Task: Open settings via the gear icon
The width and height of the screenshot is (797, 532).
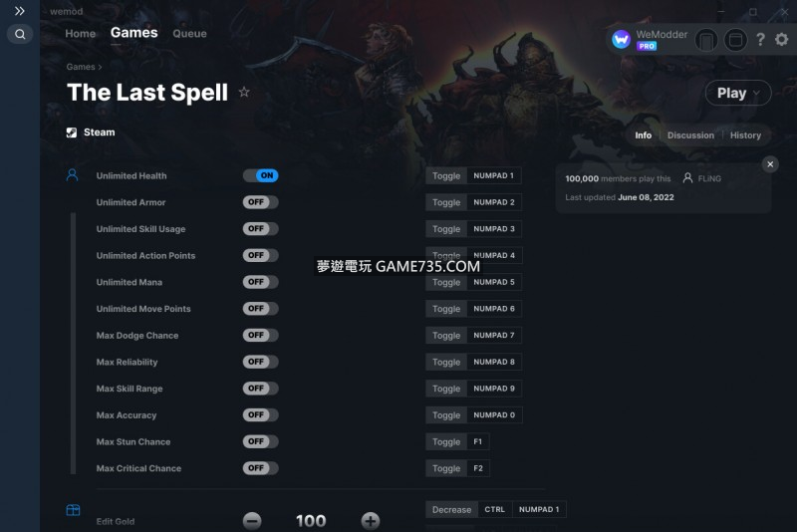Action: coord(782,39)
